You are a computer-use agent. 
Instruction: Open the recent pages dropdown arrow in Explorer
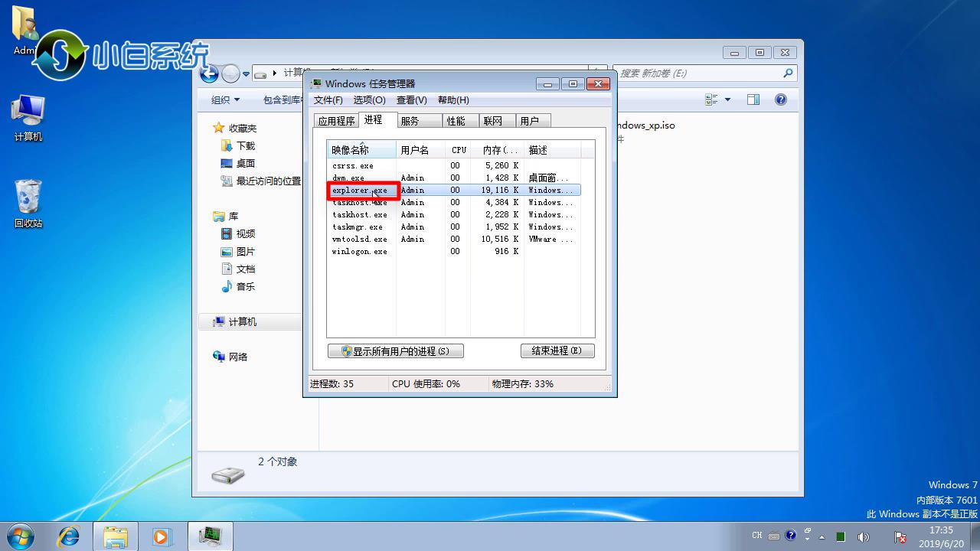(247, 74)
